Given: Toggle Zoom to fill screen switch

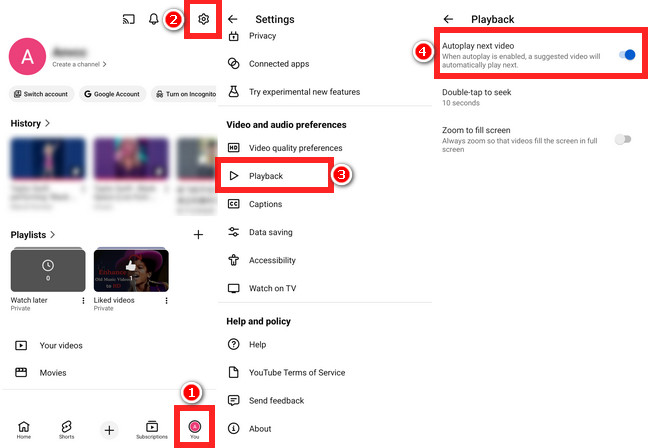Looking at the screenshot, I should click(623, 139).
